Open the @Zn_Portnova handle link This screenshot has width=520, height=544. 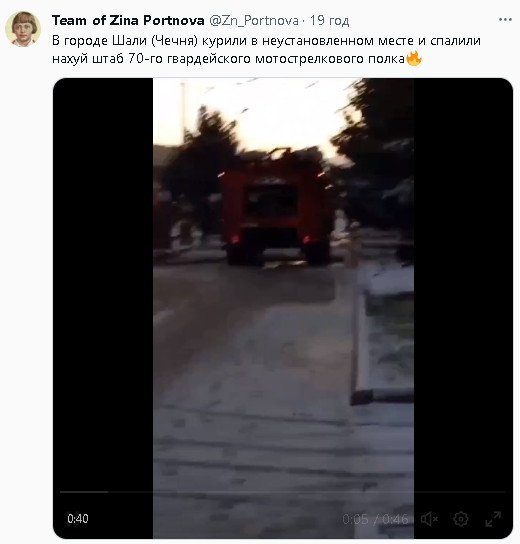pyautogui.click(x=254, y=20)
